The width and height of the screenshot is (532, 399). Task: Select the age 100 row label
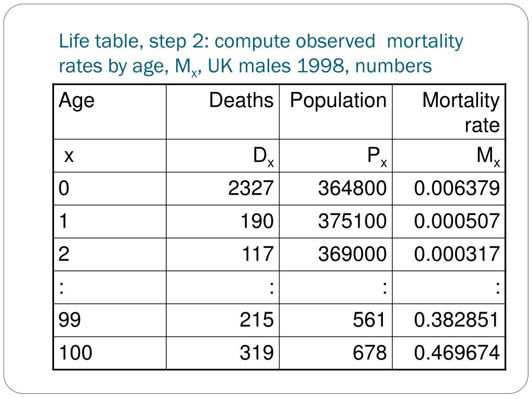pos(75,353)
